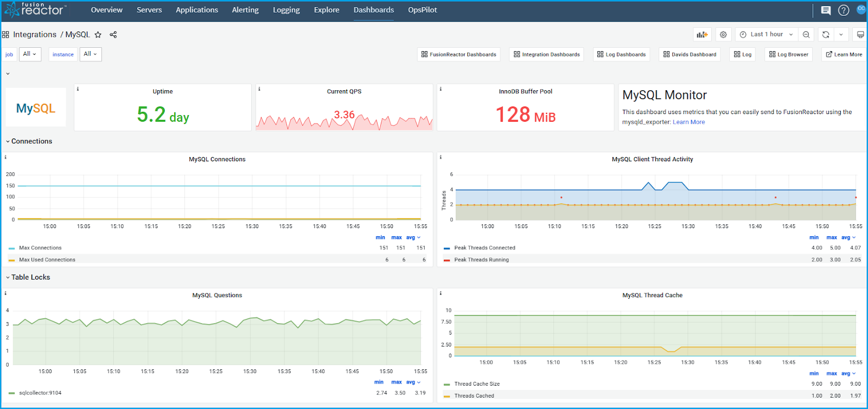Sort MySQL Thread Cache legend by min

pyautogui.click(x=814, y=374)
